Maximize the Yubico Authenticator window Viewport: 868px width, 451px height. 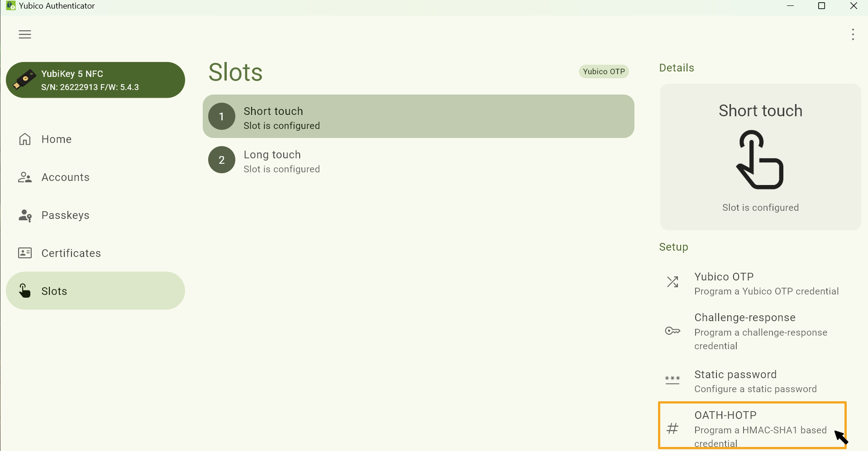click(x=822, y=6)
